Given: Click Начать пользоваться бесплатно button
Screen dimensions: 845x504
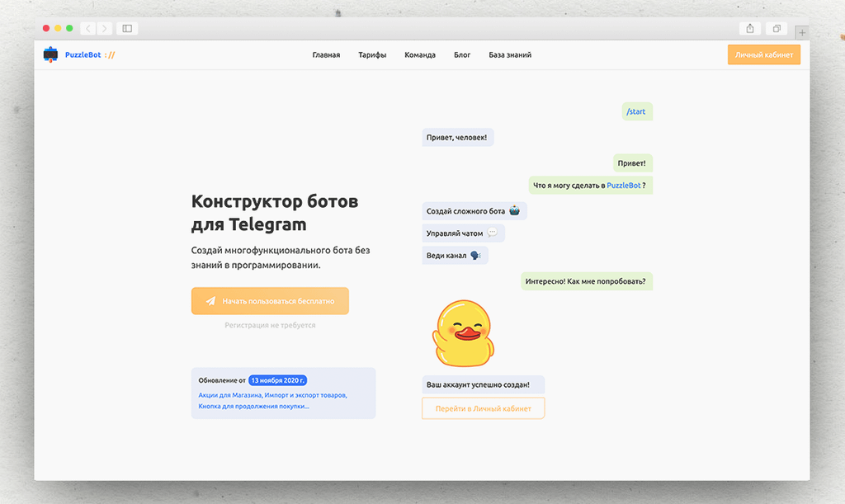Looking at the screenshot, I should [270, 301].
